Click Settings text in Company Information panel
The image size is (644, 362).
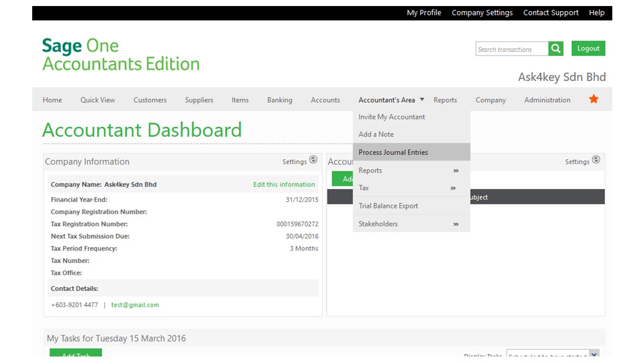[294, 161]
